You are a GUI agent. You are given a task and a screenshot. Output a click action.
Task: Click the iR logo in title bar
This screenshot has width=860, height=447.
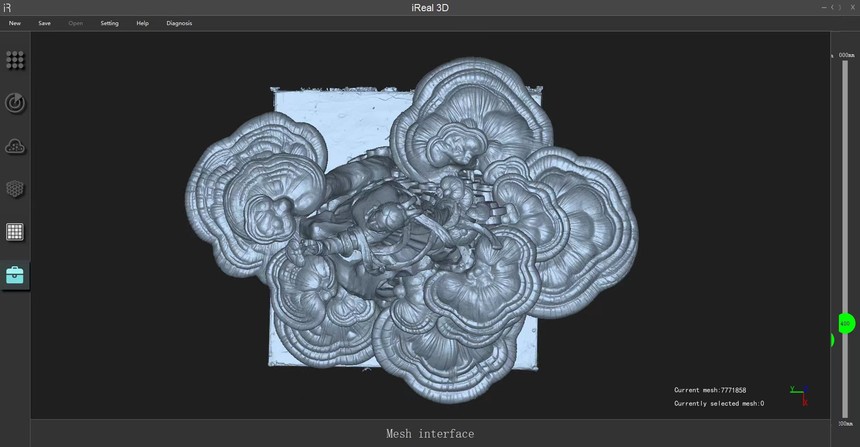pos(7,8)
